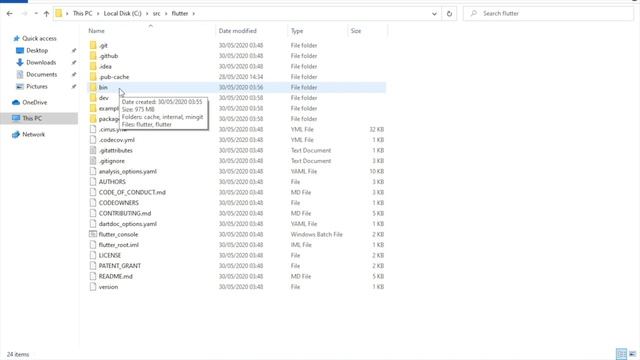
Task: Select 'Local Disk (C:)' breadcrumb
Action: pos(122,13)
